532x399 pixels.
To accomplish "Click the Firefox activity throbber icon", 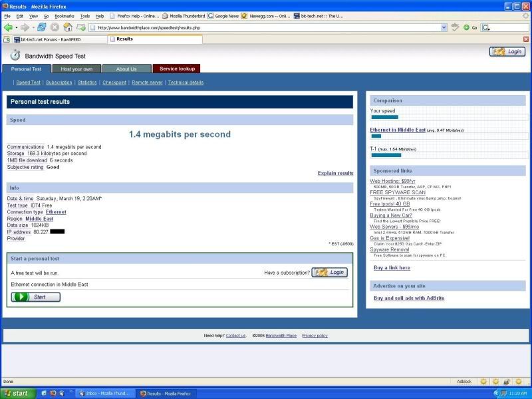I will (526, 15).
